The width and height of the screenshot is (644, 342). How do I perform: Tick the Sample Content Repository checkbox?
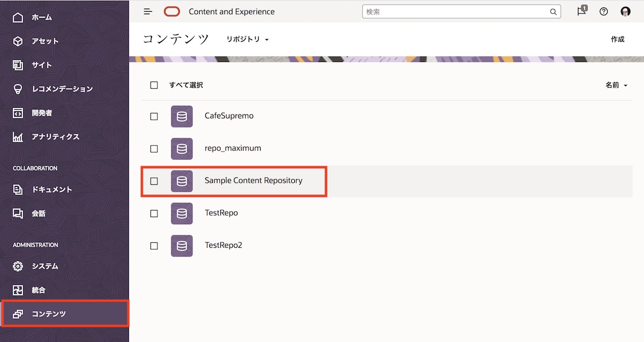[x=154, y=181]
